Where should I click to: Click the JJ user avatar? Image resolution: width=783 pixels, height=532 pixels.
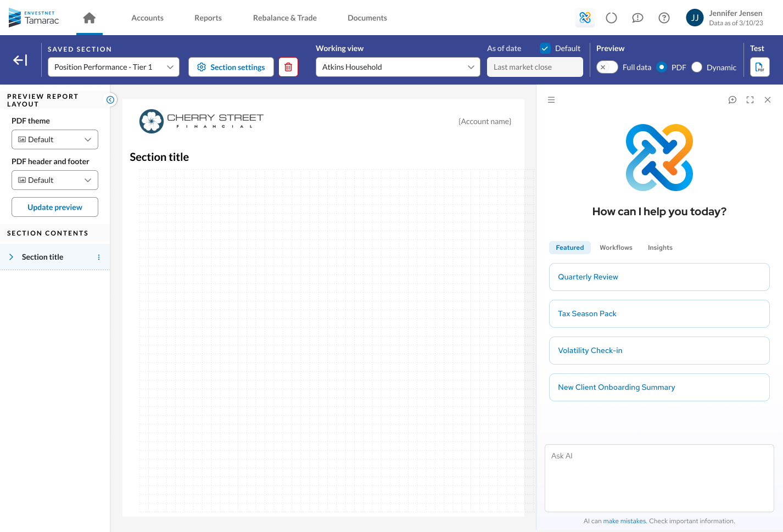pyautogui.click(x=695, y=18)
